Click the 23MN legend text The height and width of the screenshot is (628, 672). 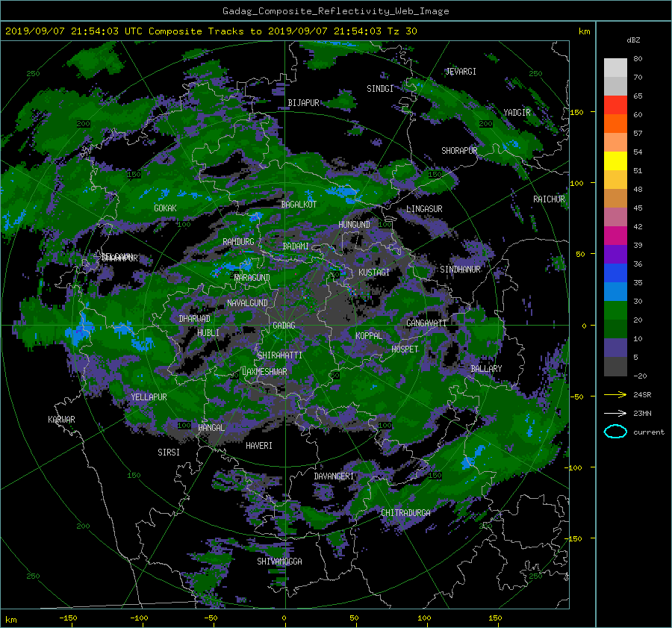pyautogui.click(x=642, y=413)
